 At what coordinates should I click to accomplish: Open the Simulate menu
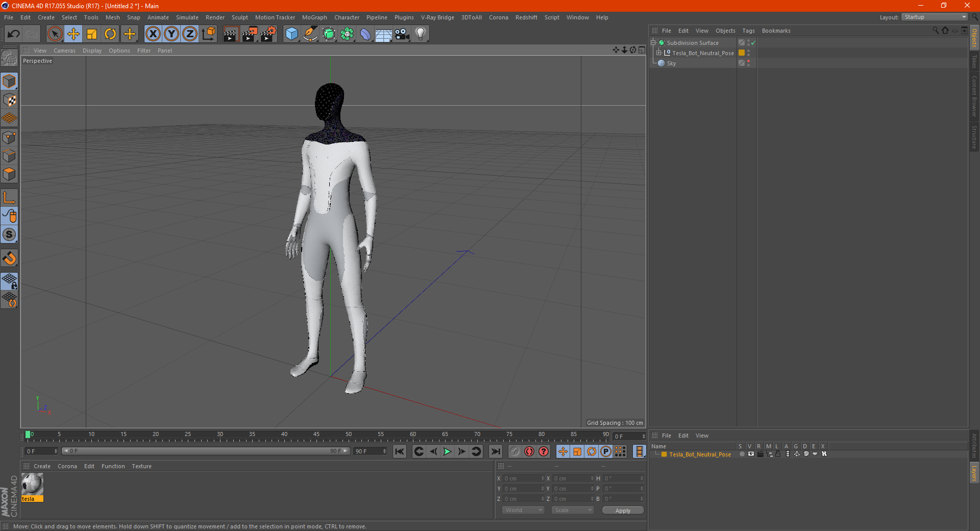point(187,17)
